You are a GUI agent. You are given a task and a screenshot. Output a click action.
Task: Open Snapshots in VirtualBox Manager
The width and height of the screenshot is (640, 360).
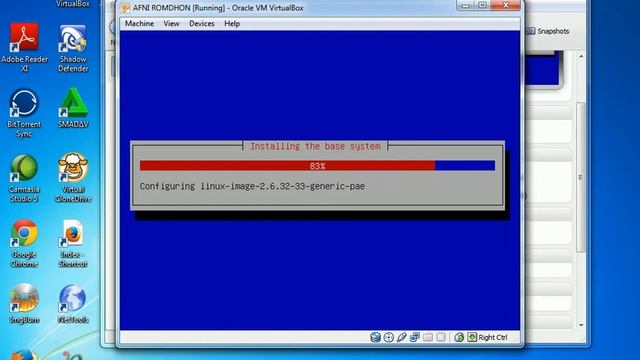[548, 31]
